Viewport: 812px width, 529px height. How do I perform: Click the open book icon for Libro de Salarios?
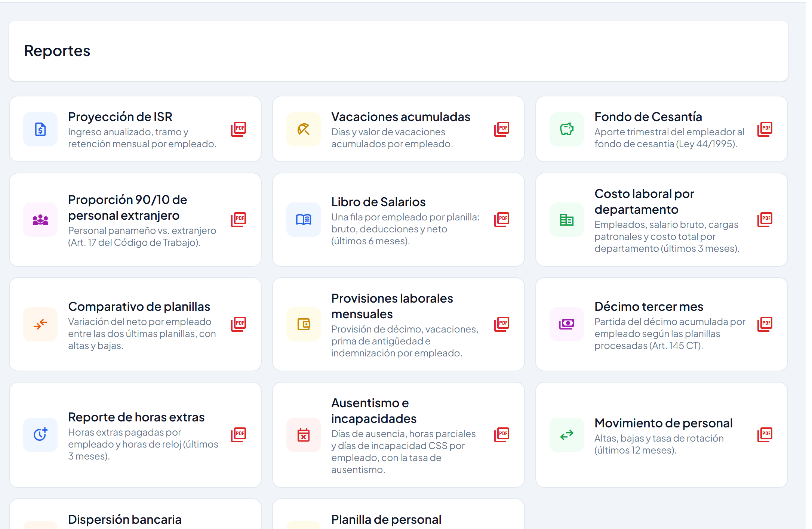tap(304, 220)
